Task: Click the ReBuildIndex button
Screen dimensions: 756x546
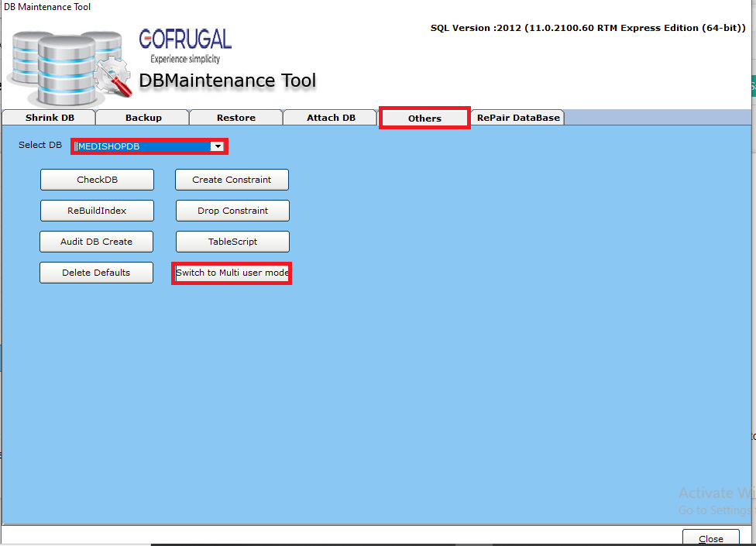Action: [x=97, y=211]
